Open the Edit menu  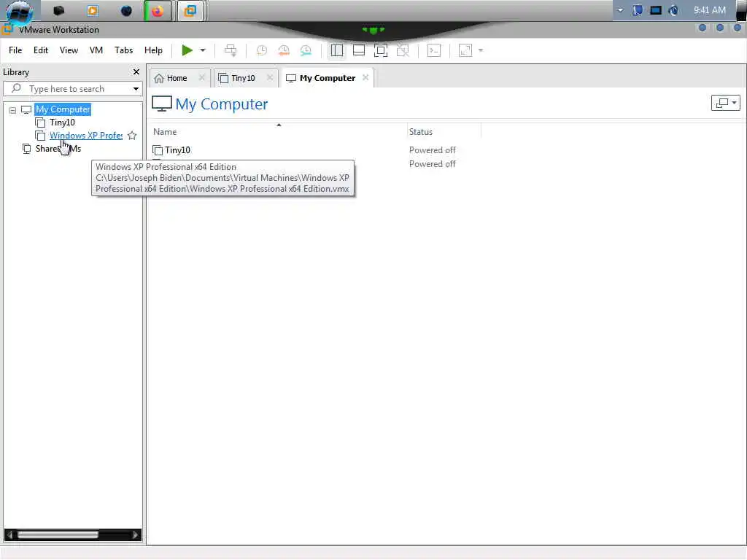[x=41, y=50]
